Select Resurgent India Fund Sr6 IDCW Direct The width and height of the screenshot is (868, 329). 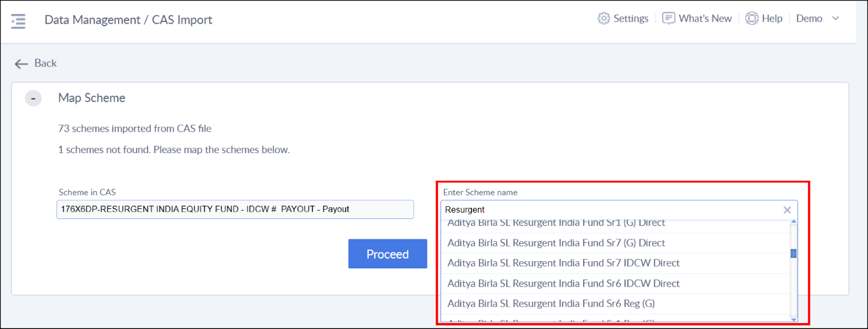(x=615, y=283)
